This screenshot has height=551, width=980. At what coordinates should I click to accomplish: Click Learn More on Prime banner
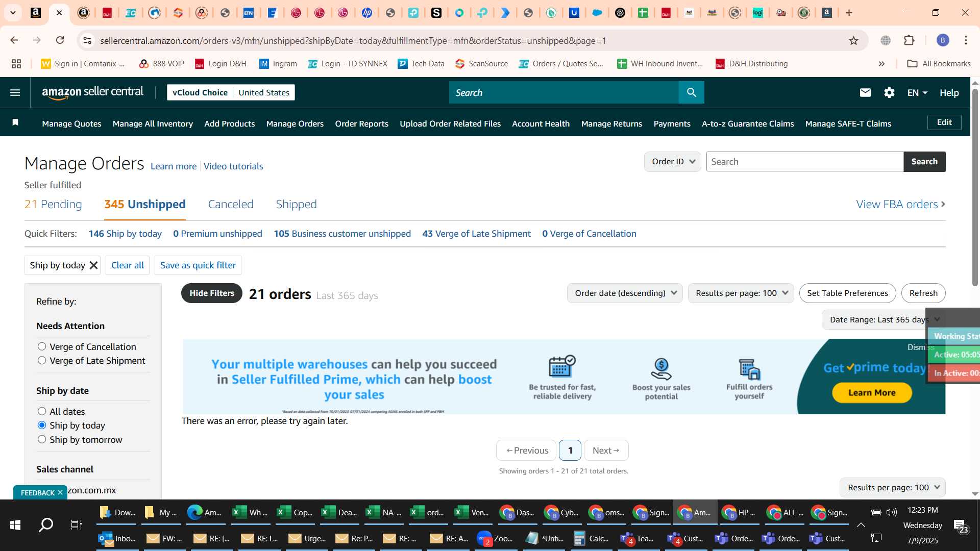click(x=872, y=393)
